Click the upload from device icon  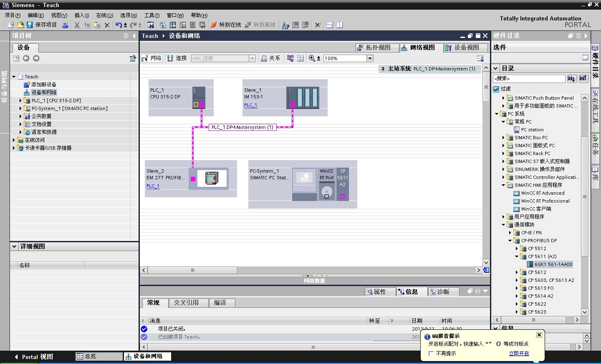click(182, 25)
